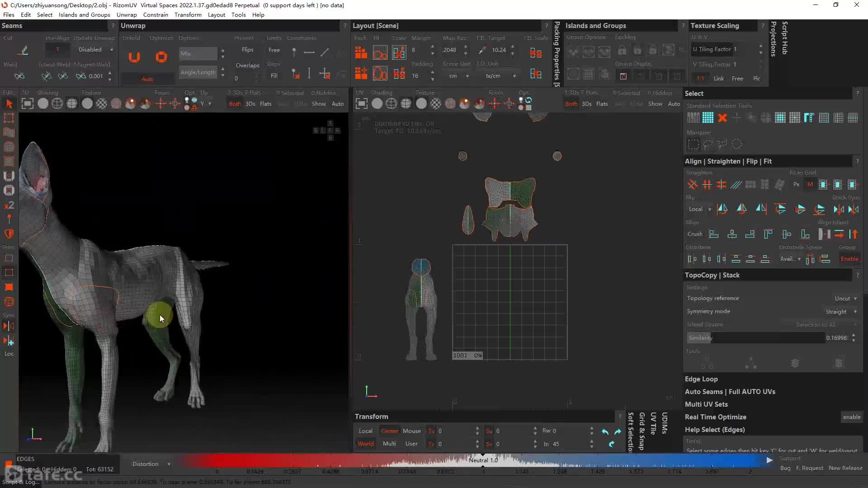Click the first Flip horizontal icon

point(722,209)
